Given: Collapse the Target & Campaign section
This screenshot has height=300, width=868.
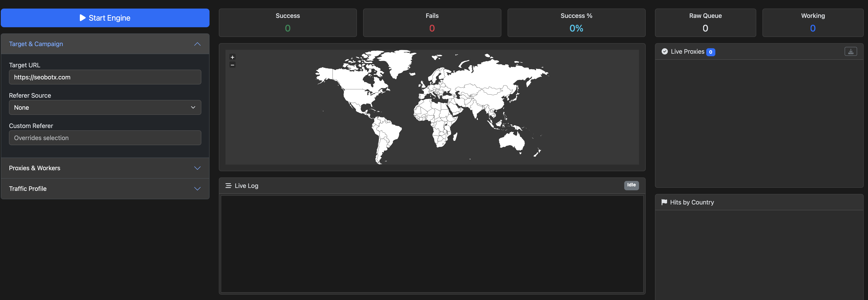Looking at the screenshot, I should [105, 44].
